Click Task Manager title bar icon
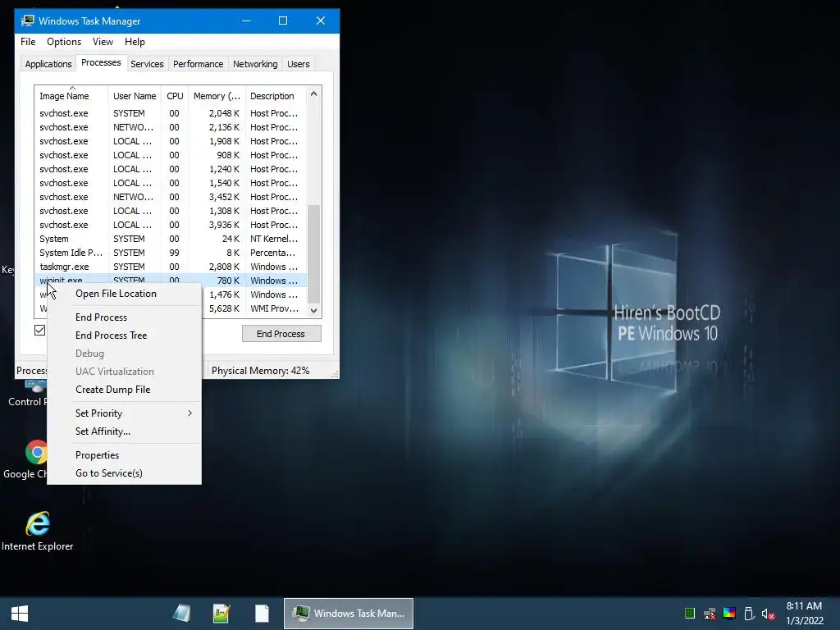 [27, 21]
